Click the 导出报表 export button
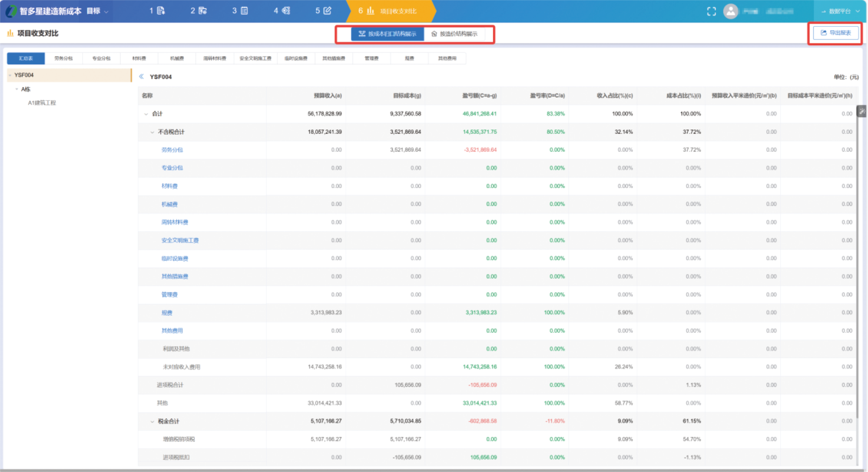 (x=836, y=33)
